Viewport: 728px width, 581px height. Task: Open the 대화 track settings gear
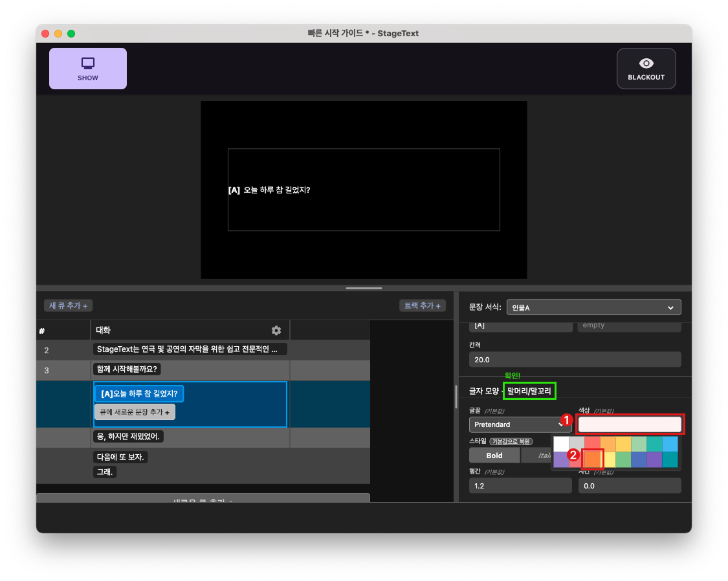276,330
